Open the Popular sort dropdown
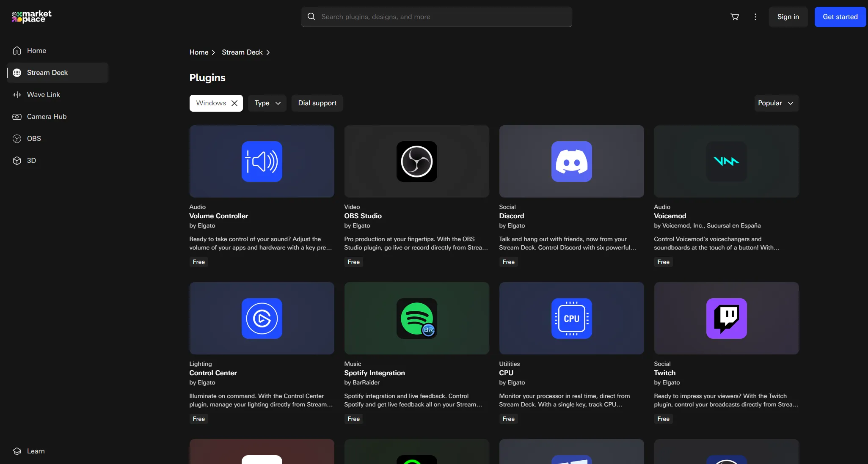Viewport: 868px width, 464px height. (x=776, y=103)
